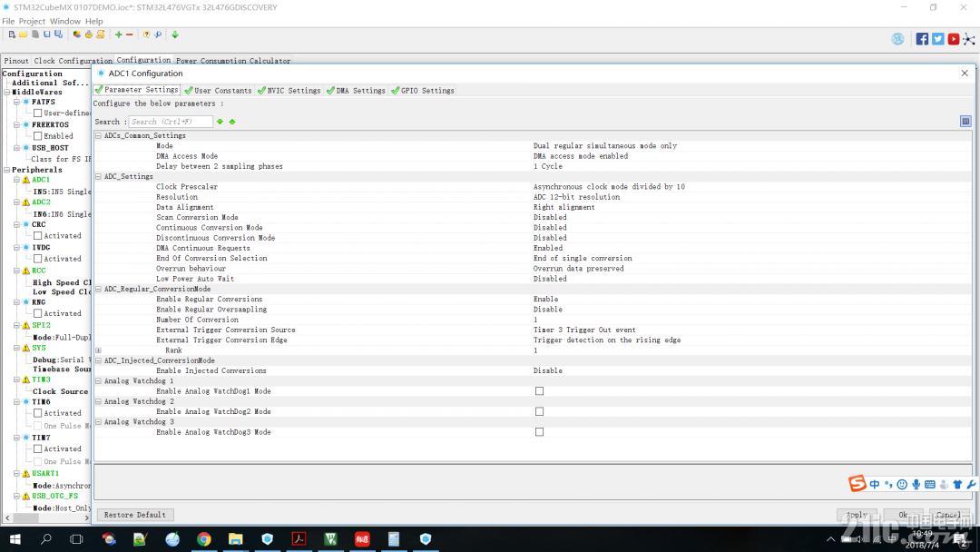This screenshot has width=980, height=552.
Task: Open the GPIO Settings tab
Action: (x=423, y=91)
